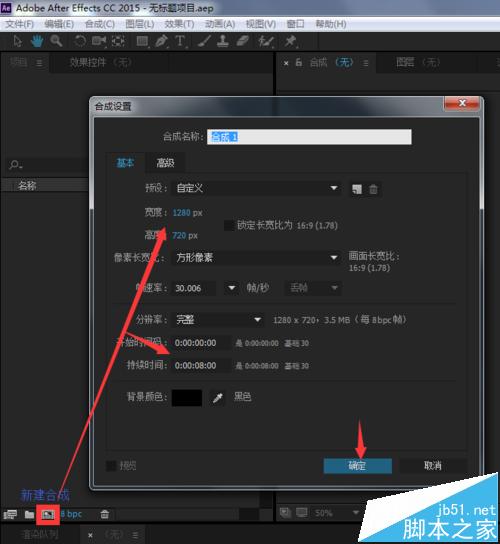
Task: Open the 视图(V) menu
Action: [261, 24]
